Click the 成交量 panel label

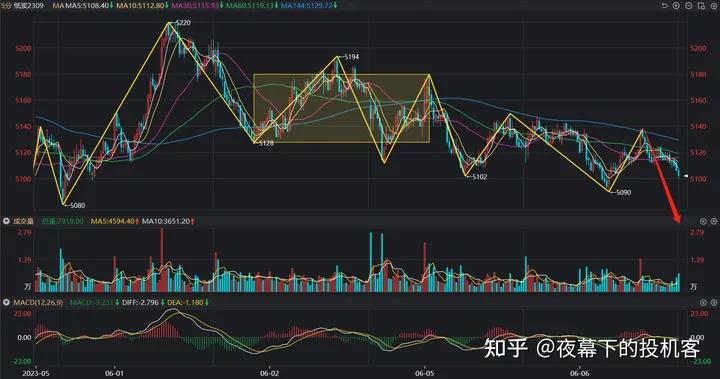tap(23, 221)
